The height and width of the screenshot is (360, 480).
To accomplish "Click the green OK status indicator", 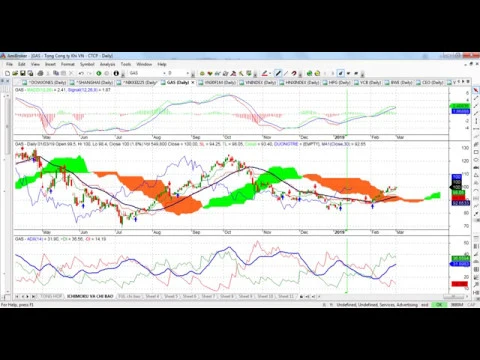I will tap(439, 305).
